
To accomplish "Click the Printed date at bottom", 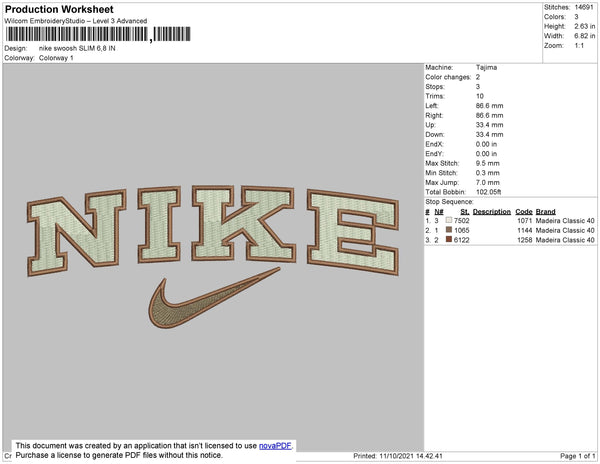I will coord(398,456).
